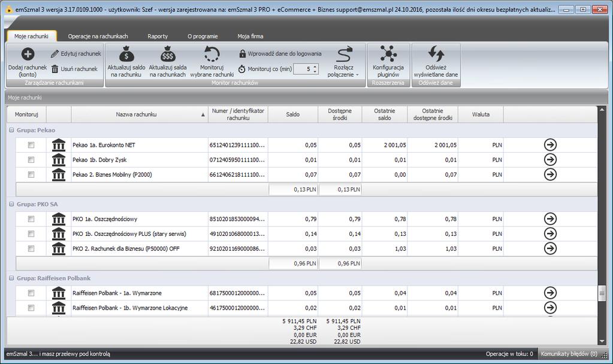Click the arrow icon for PKO 2. Rachunek dla Biznesu
613x364 pixels.
551,248
